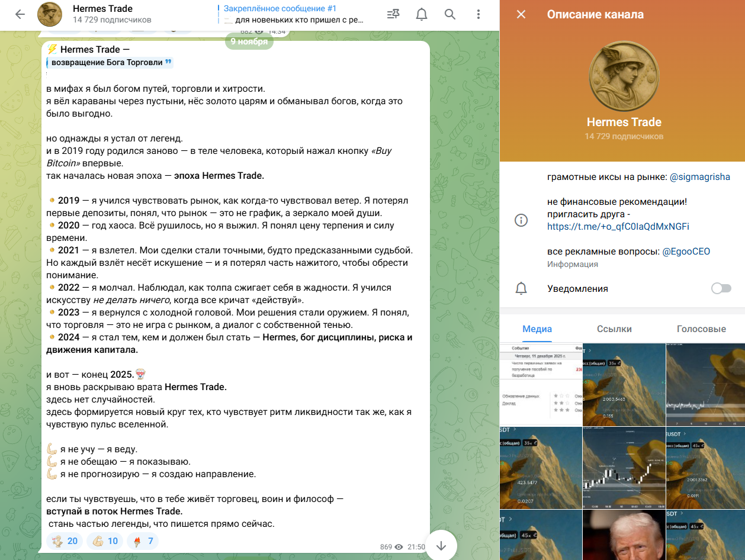Go back using the left arrow

20,14
